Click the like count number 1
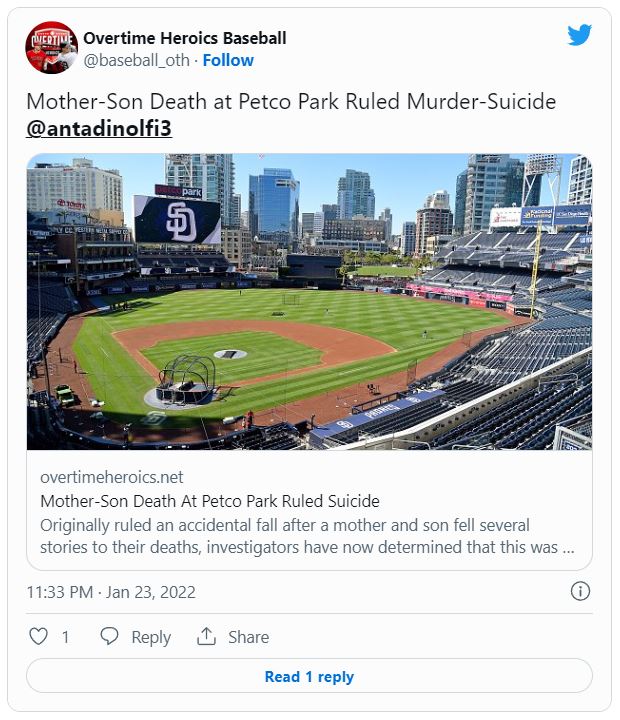The image size is (620, 720). (66, 637)
